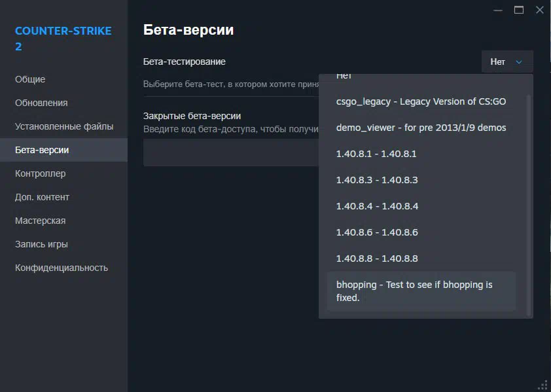The width and height of the screenshot is (551, 392).
Task: Maximize the properties window
Action: tap(519, 10)
